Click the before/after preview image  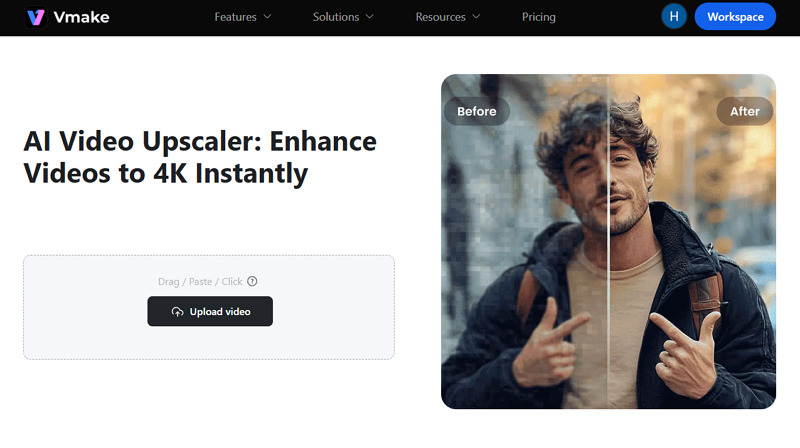pyautogui.click(x=608, y=241)
